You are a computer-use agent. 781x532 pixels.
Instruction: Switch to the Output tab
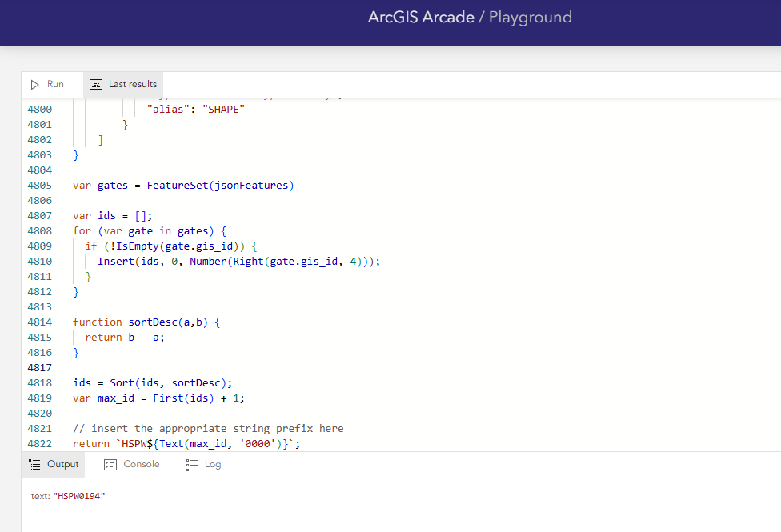54,464
